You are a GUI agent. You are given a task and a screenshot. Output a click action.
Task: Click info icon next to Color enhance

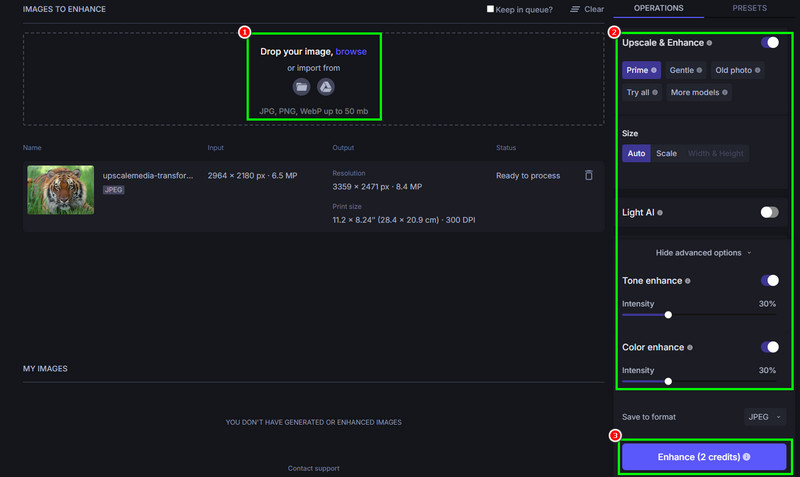(x=690, y=347)
